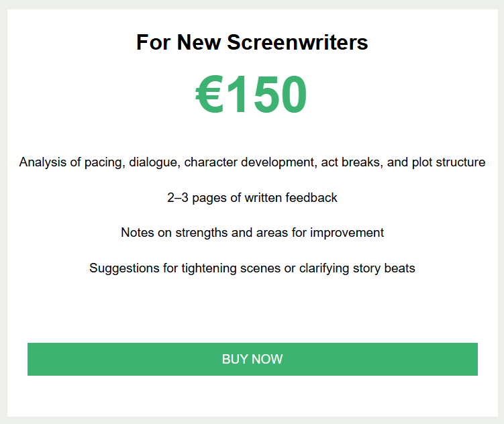Image resolution: width=504 pixels, height=424 pixels.
Task: Select the €150 price text
Action: tap(252, 95)
